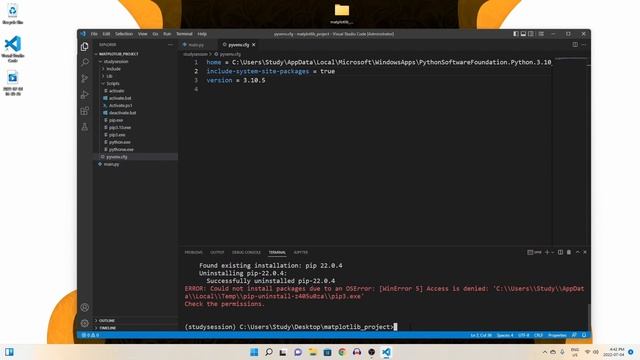This screenshot has width=640, height=360.
Task: Open the Source Control view
Action: click(x=84, y=78)
